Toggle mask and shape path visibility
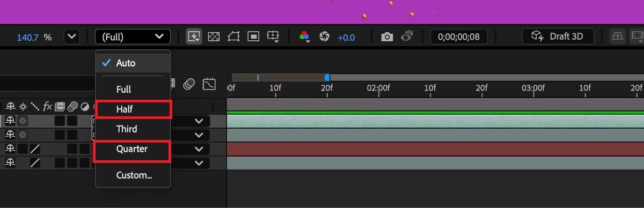The image size is (644, 208). 233,36
